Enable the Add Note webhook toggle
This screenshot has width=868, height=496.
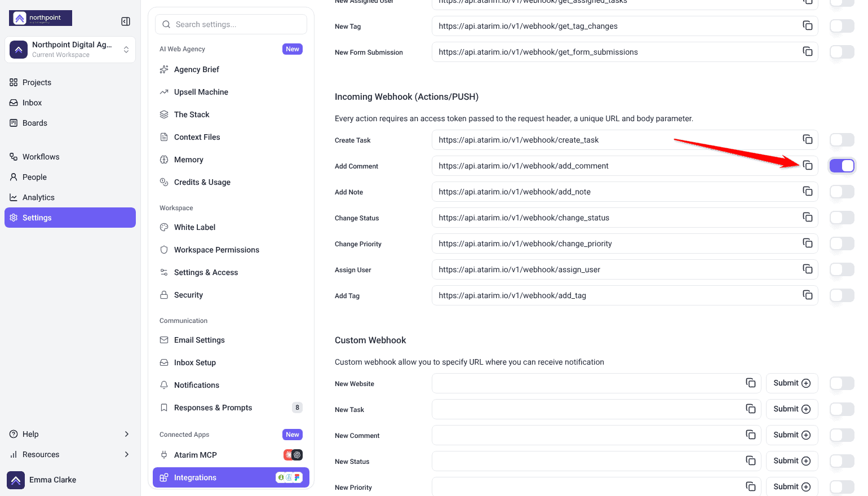(x=842, y=192)
